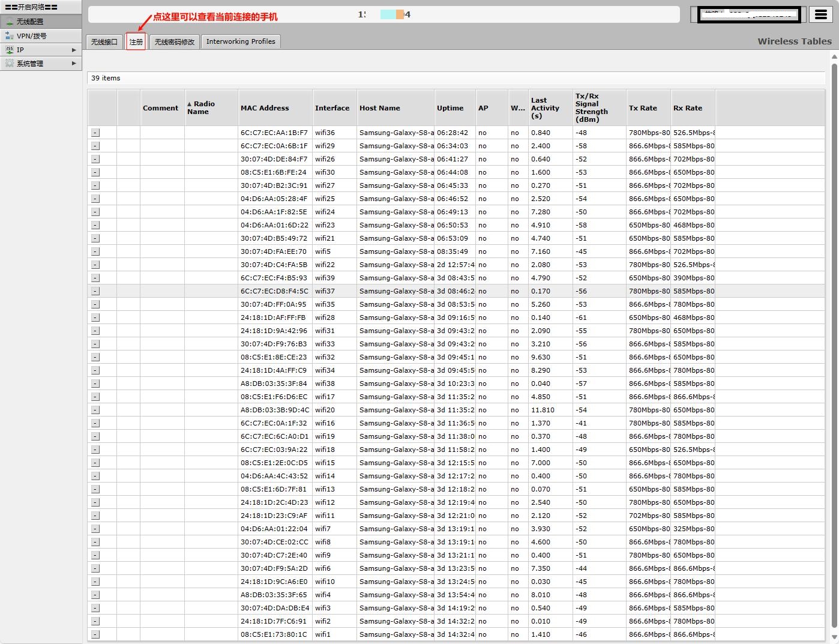The width and height of the screenshot is (839, 644).
Task: Sort by the Radio Name column header
Action: pyautogui.click(x=204, y=108)
